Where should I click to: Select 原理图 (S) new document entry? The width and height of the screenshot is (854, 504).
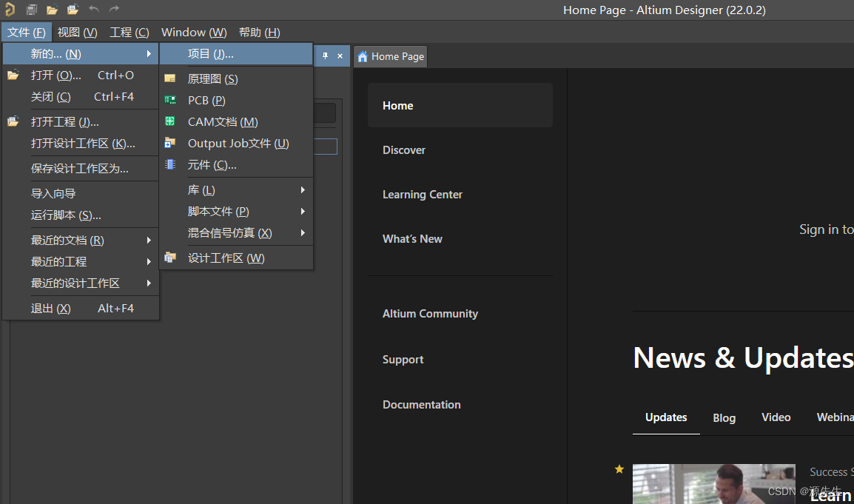pos(236,79)
